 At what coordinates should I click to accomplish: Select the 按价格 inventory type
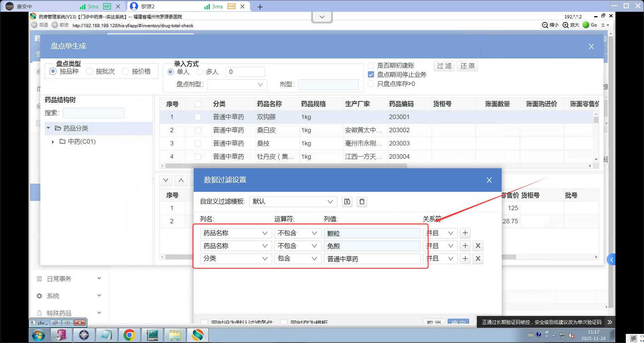[x=125, y=71]
